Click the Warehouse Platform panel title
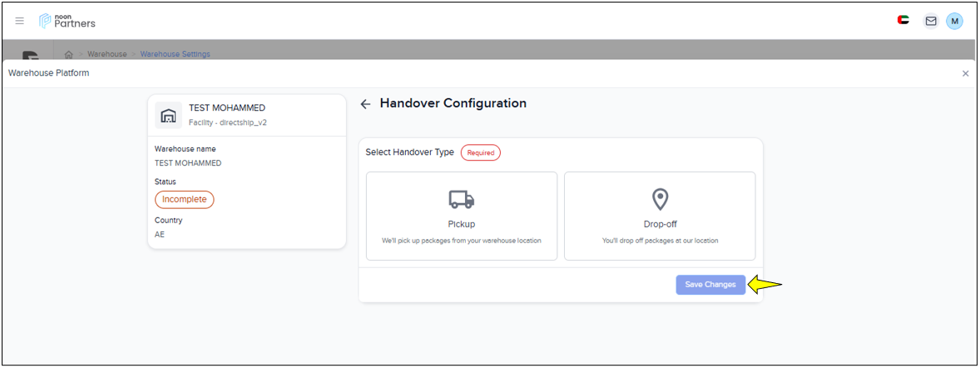980x368 pixels. tap(49, 73)
